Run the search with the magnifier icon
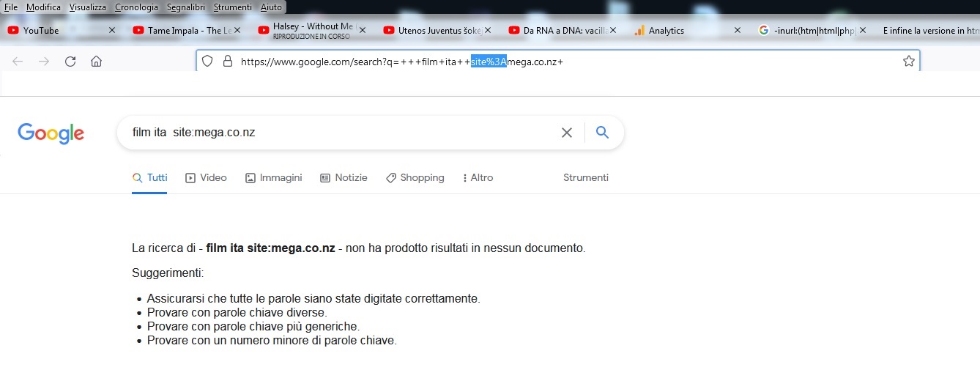This screenshot has width=980, height=370. click(602, 133)
